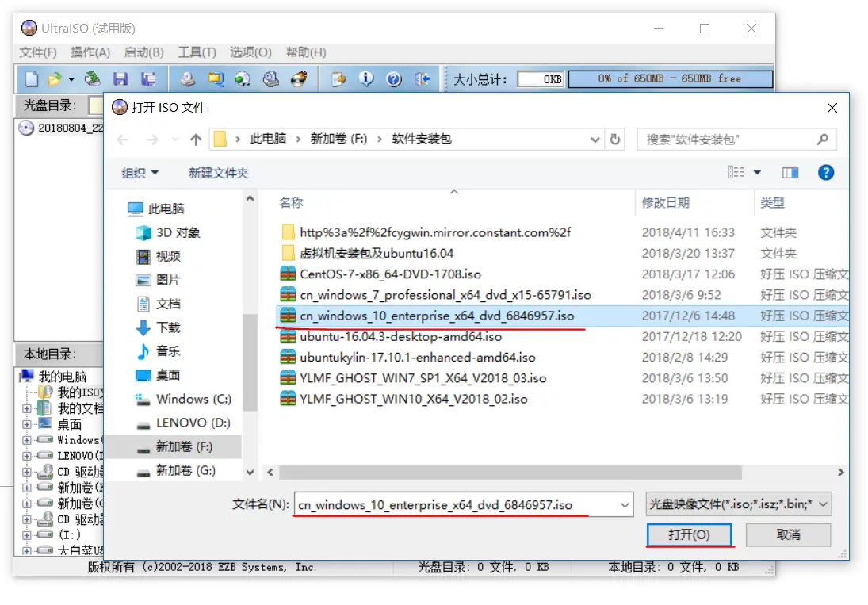Open the 组织 dropdown menu
This screenshot has height=605, width=868.
coord(140,173)
